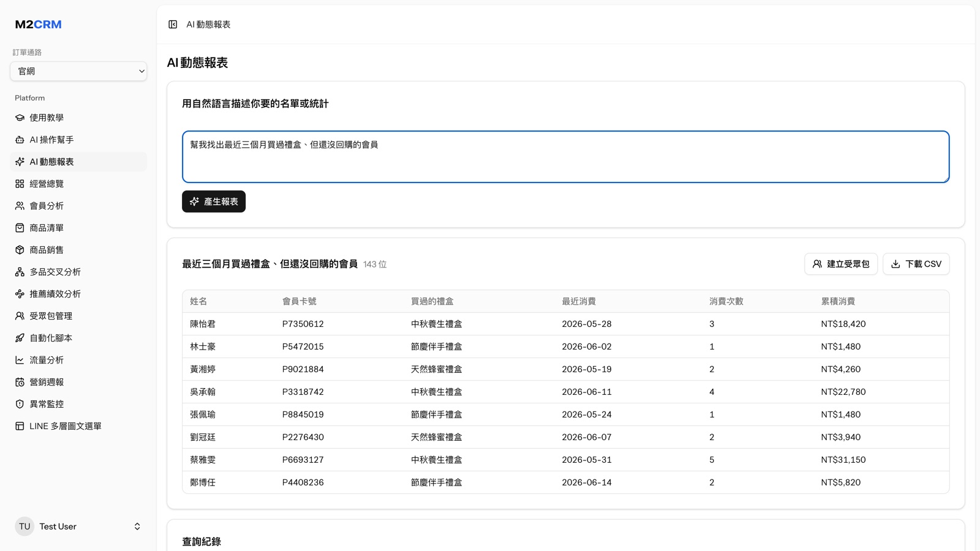Click the TU user avatar

point(24,527)
